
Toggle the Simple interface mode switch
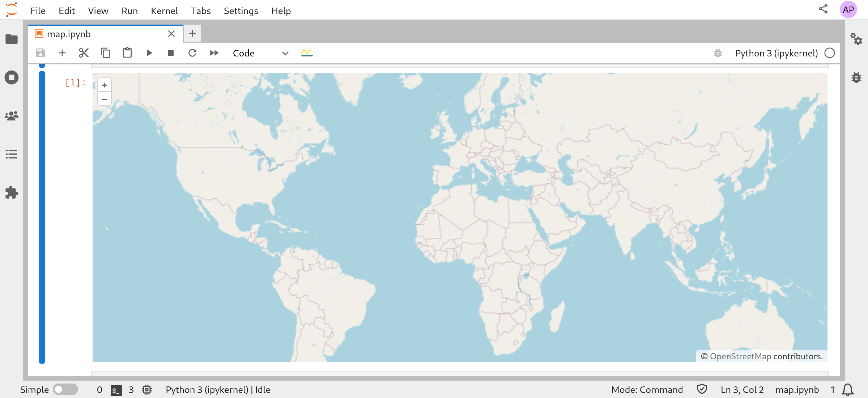pos(65,390)
